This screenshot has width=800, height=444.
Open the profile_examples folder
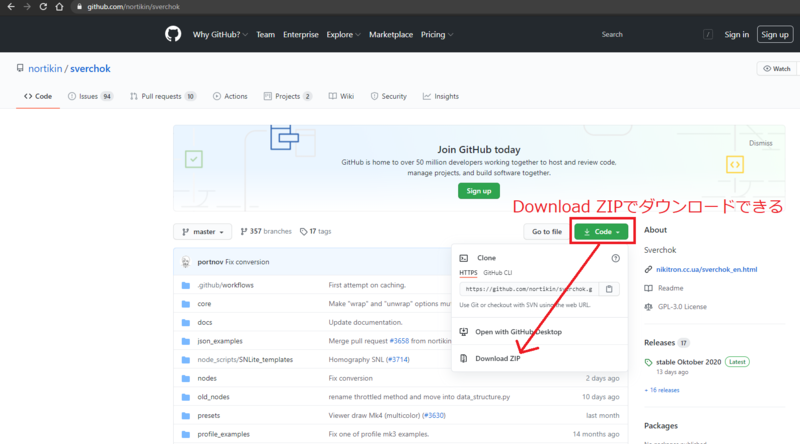pyautogui.click(x=223, y=434)
